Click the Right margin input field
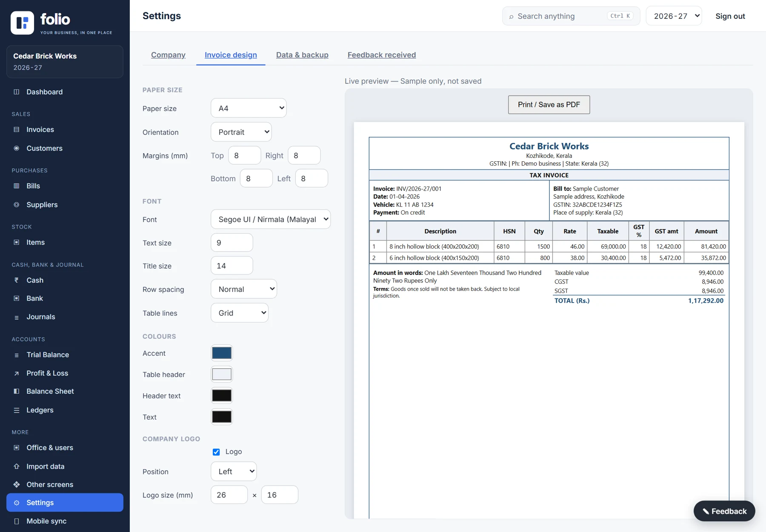The width and height of the screenshot is (766, 532). pos(304,155)
